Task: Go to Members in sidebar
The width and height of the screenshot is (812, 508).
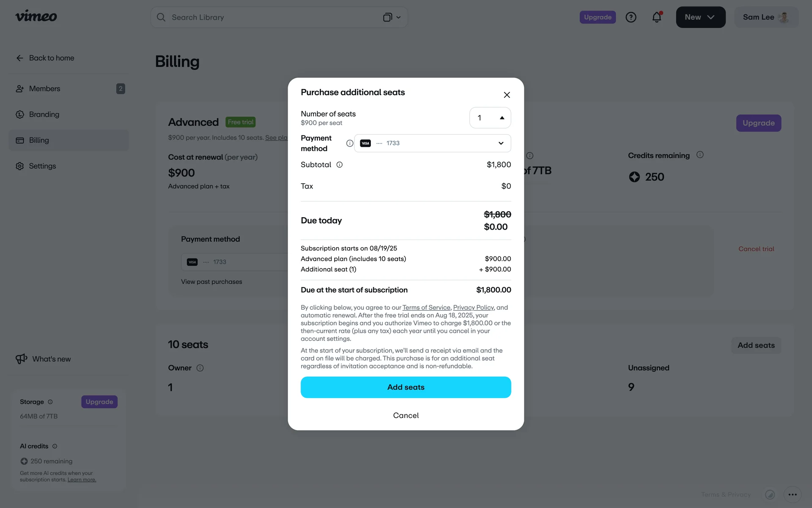Action: [44, 89]
